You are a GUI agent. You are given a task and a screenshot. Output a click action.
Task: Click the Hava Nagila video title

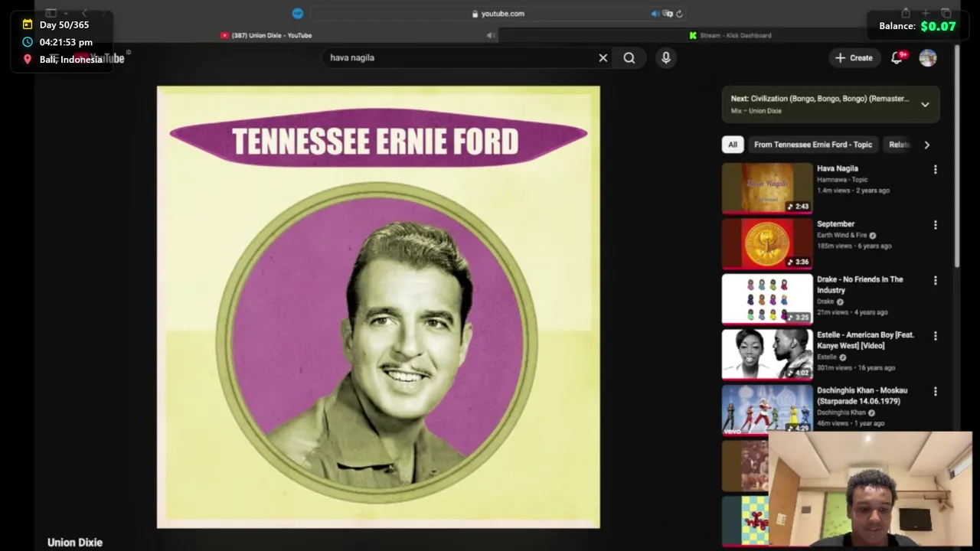coord(838,168)
